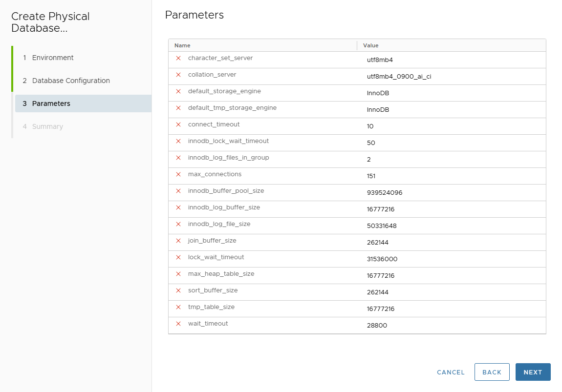This screenshot has width=562, height=392.
Task: Remove the innodb_buffer_pool_size parameter
Action: (178, 191)
